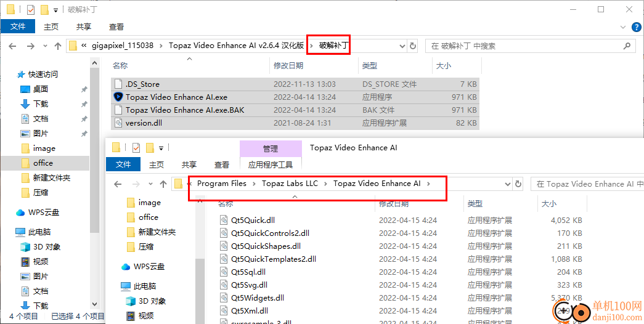
Task: Click the Qt5Quick.dll file icon
Action: tap(224, 220)
